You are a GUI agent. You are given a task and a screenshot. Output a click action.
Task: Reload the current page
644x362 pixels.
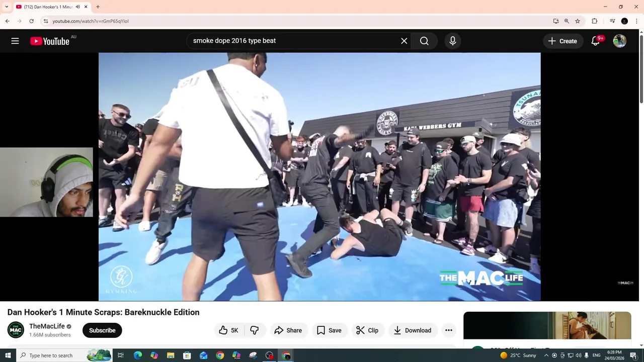[x=31, y=21]
